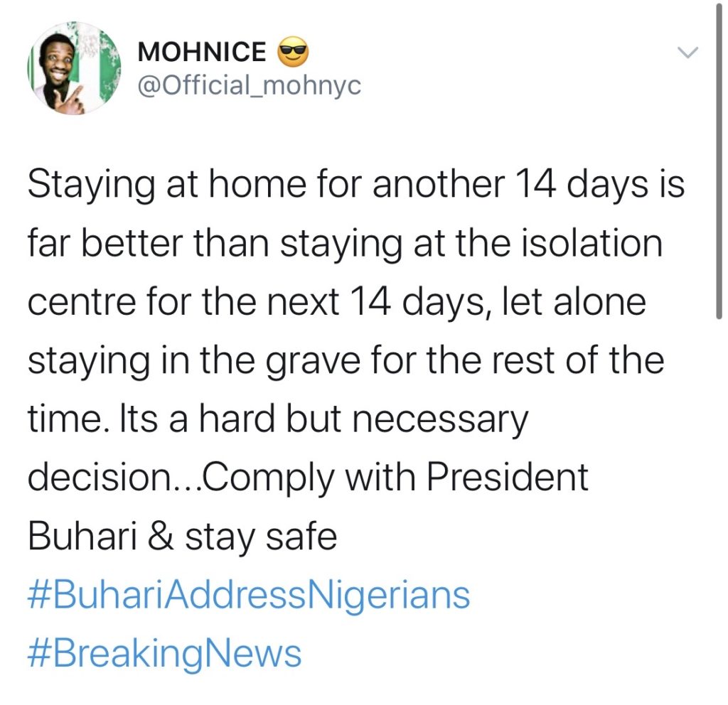This screenshot has height=705, width=728.
Task: Visit the @Official_mohnyc handle
Action: click(x=249, y=85)
